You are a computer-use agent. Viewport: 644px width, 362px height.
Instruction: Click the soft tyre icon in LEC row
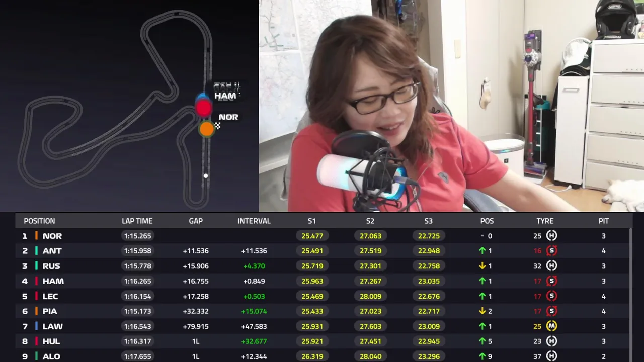click(x=552, y=296)
